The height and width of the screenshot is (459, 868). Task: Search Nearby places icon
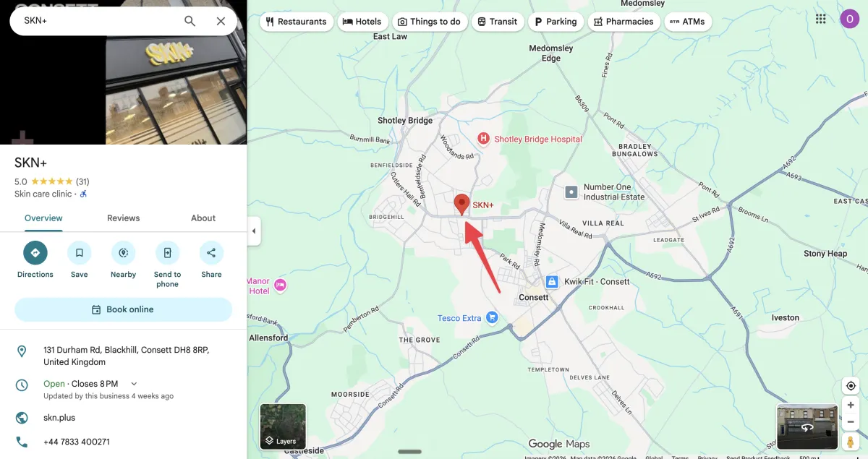pyautogui.click(x=124, y=253)
